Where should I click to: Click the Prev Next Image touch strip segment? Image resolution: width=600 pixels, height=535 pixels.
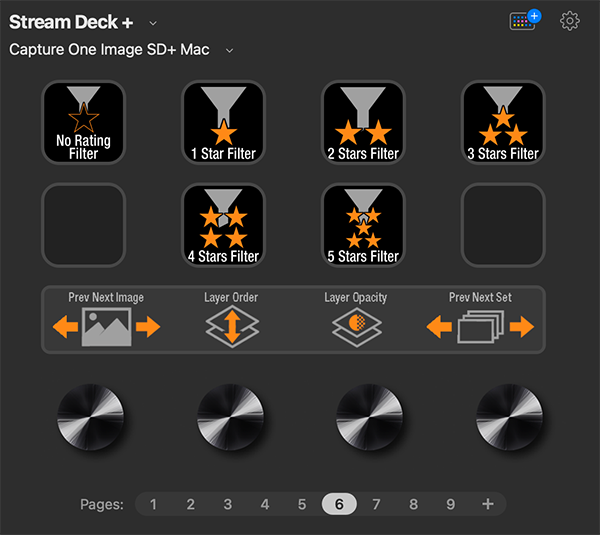click(106, 319)
